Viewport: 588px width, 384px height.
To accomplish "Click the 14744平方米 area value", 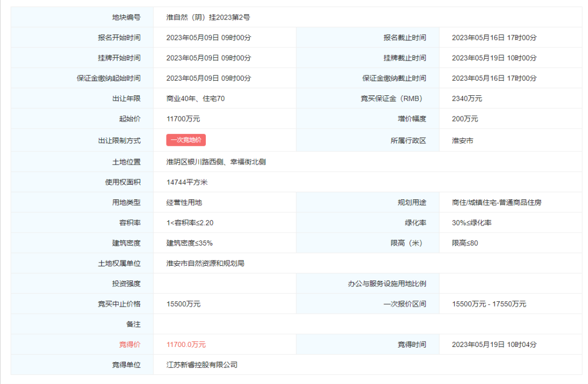I will (187, 182).
